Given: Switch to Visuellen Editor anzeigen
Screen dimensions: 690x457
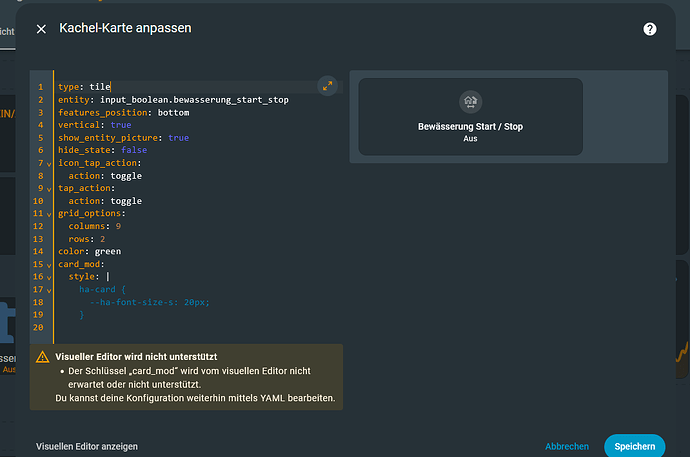Looking at the screenshot, I should pyautogui.click(x=86, y=446).
